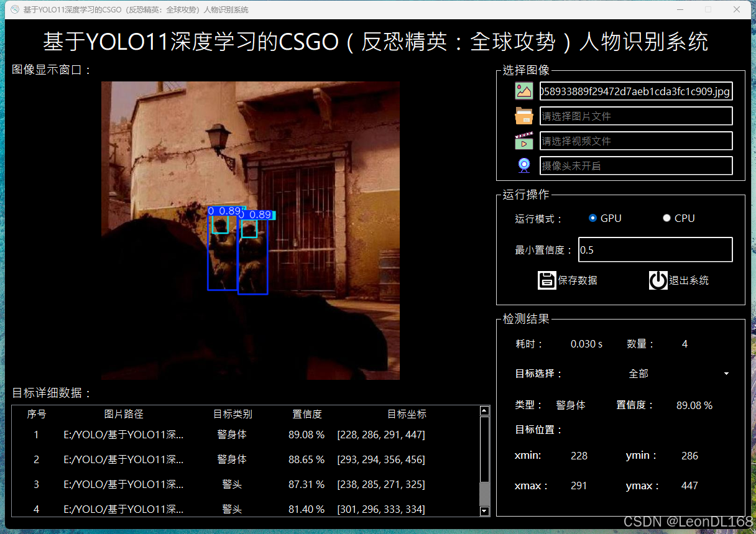
Task: Click coordinates [228, 286, 291, 447]
Action: [x=381, y=435]
